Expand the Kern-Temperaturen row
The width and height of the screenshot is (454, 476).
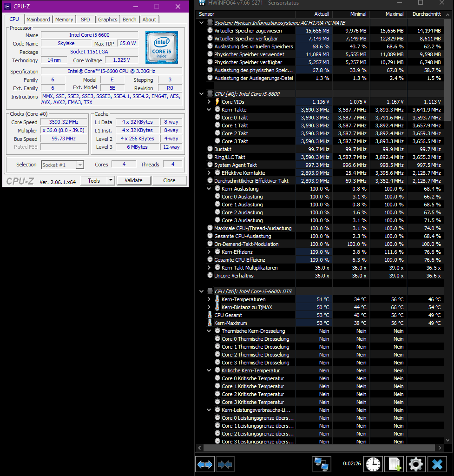(209, 299)
